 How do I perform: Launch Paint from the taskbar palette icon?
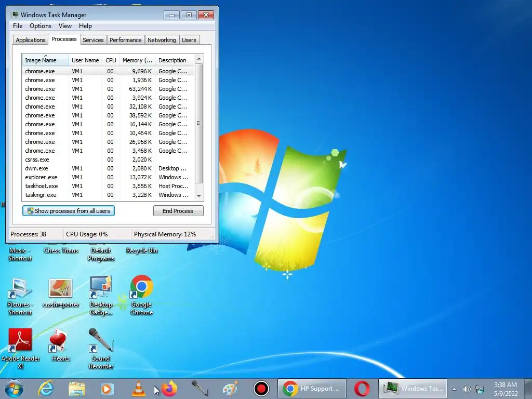point(230,389)
